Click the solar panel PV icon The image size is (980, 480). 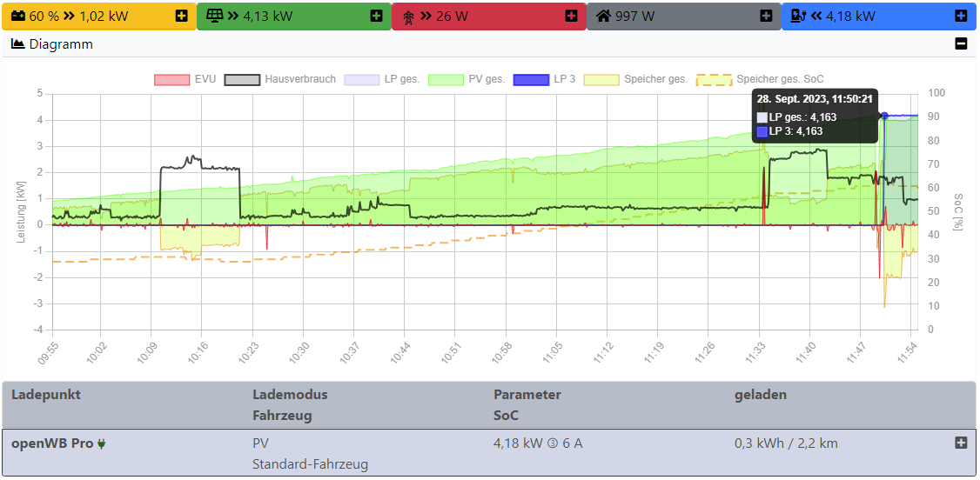pos(214,17)
